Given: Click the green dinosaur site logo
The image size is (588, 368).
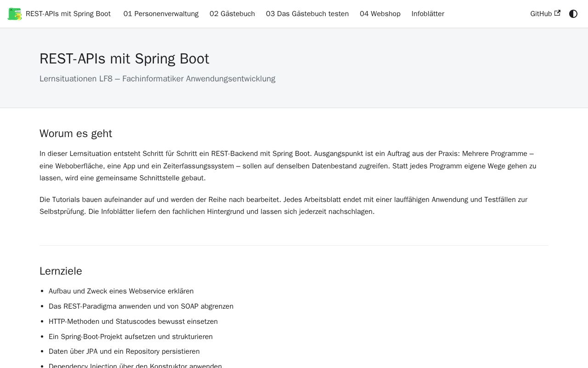Looking at the screenshot, I should point(15,14).
